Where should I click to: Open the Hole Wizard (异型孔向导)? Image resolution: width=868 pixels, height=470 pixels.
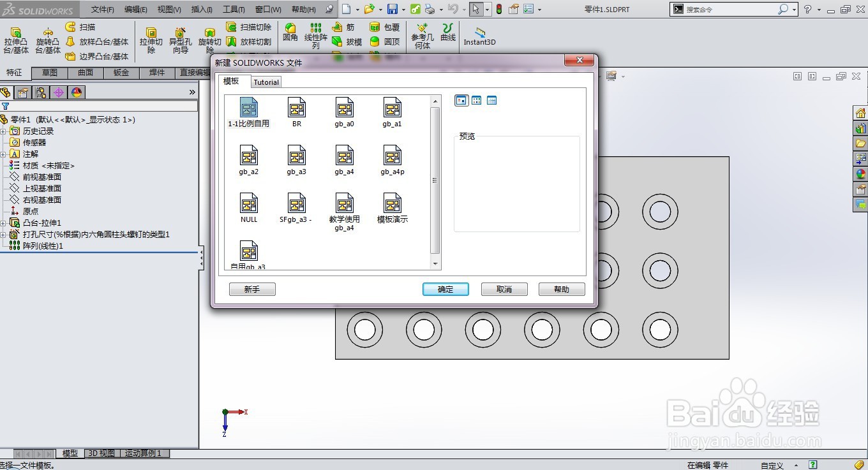[x=180, y=40]
